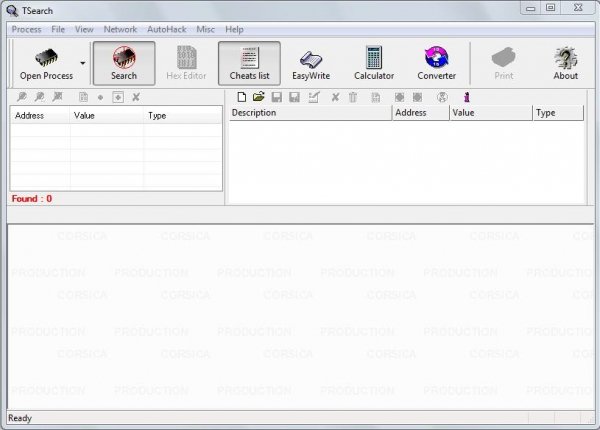Click the 'Found : 0' counter text
Image resolution: width=600 pixels, height=430 pixels.
pyautogui.click(x=32, y=199)
